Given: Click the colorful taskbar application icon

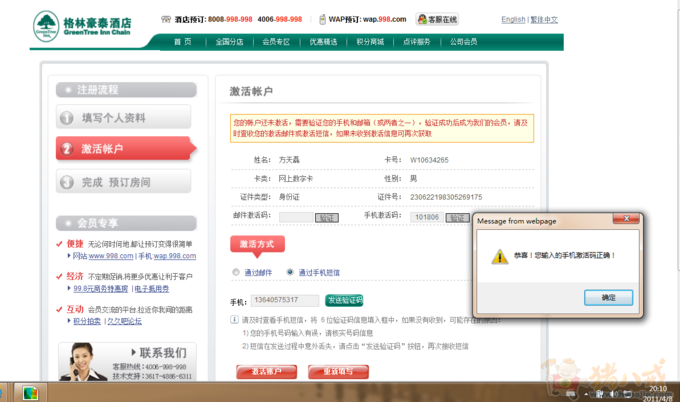Looking at the screenshot, I should pyautogui.click(x=30, y=393).
